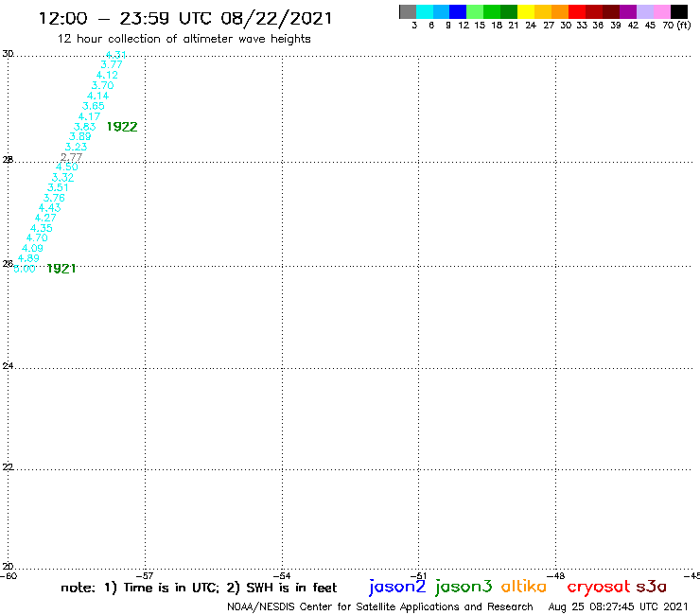This screenshot has width=700, height=615.
Task: Click the 4.09 wave height reading
Action: coord(32,248)
